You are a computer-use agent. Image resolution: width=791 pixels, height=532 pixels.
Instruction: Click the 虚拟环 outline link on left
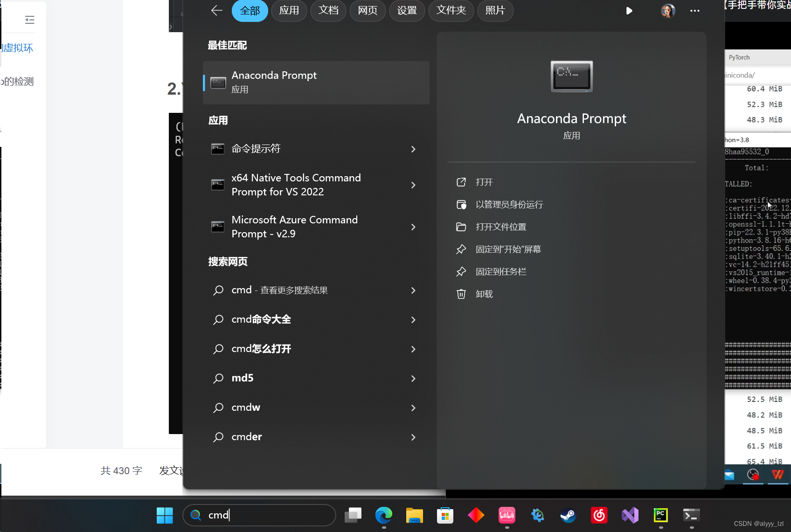(x=17, y=48)
